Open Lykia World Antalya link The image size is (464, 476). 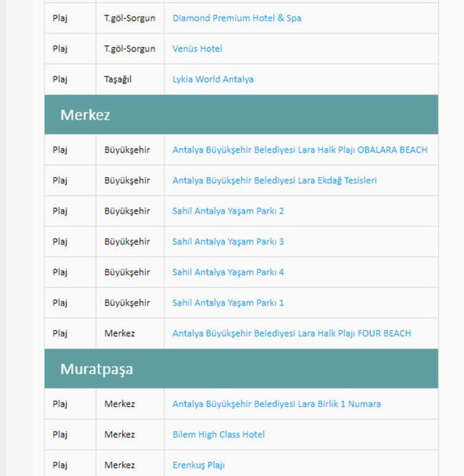pos(213,79)
